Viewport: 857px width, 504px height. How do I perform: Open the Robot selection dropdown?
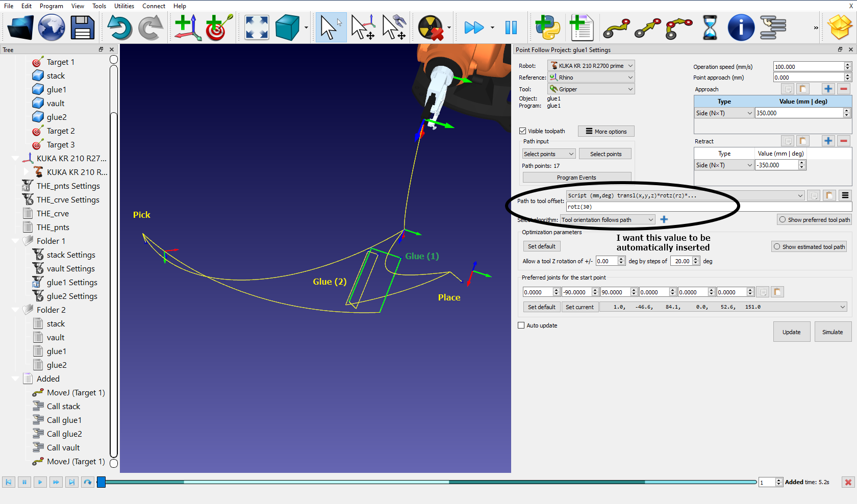coord(591,66)
